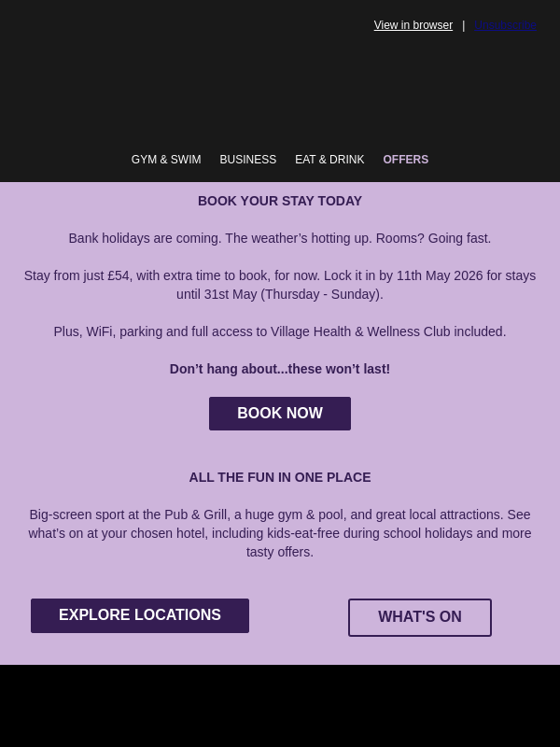The height and width of the screenshot is (747, 560).
Task: Click the divider between View in browser and Unsubscribe
Action: pos(464,25)
